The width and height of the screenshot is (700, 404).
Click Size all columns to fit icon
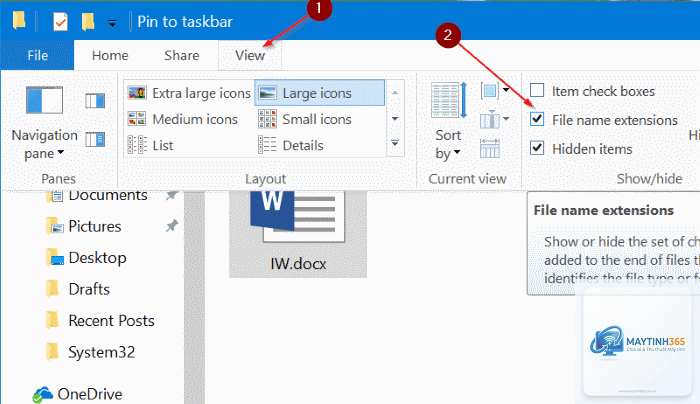click(489, 148)
